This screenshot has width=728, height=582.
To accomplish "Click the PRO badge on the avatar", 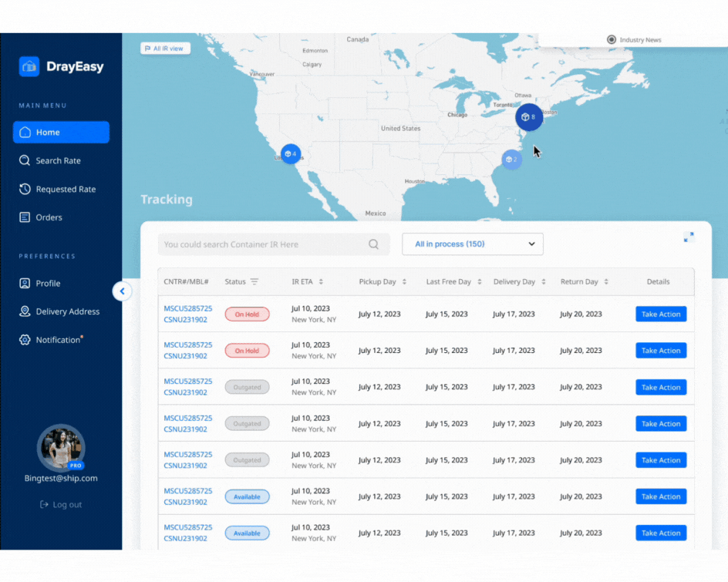I will click(x=76, y=466).
